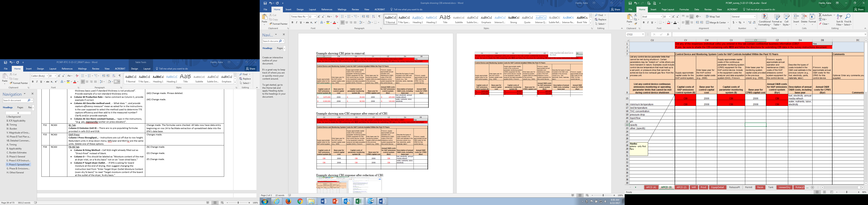Viewport: 868px width, 205px height.
Task: Expand the Excel Name Box dropdown showing CY22
Action: pyautogui.click(x=643, y=34)
